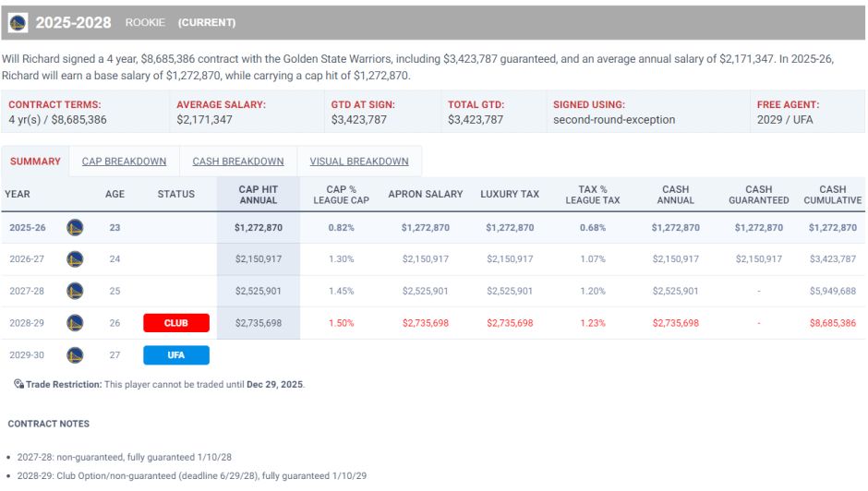Click the Luxury Tax column header

(510, 194)
